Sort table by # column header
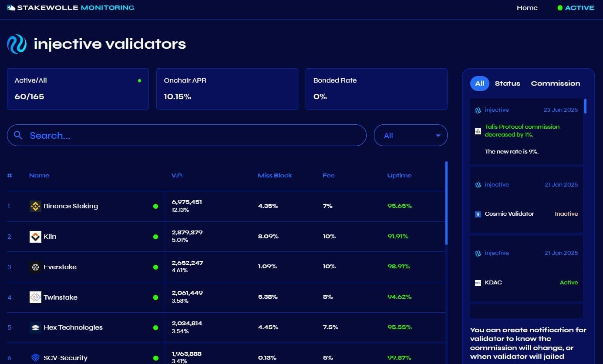 pos(10,176)
